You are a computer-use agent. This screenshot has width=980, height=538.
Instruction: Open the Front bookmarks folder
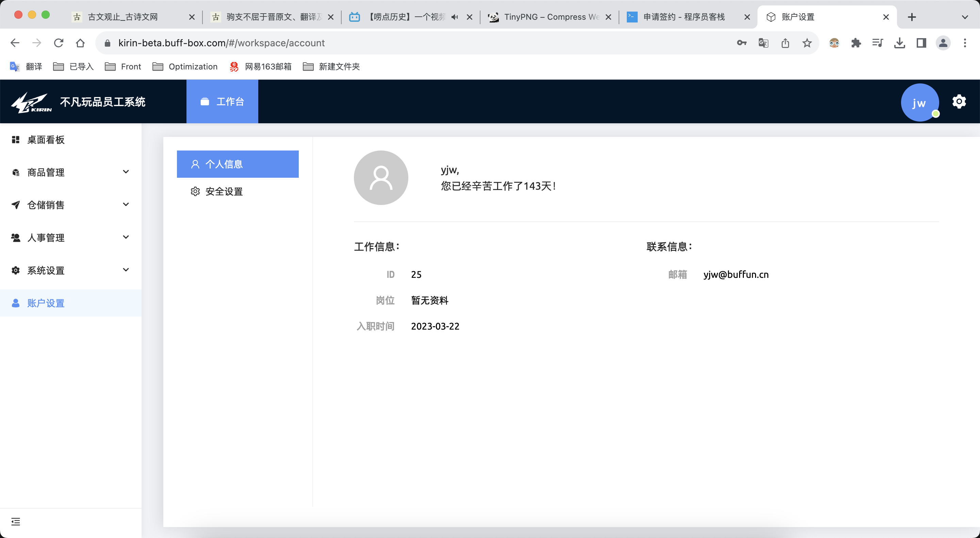[x=123, y=67]
